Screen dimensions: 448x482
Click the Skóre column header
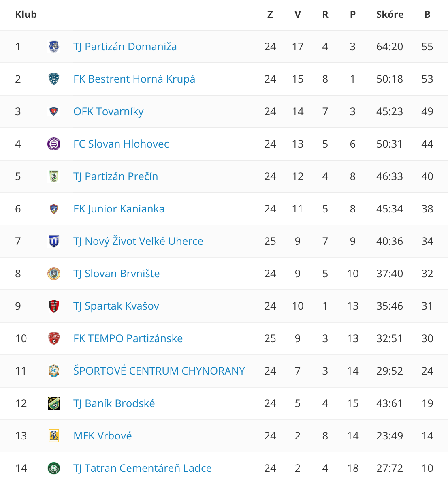click(390, 15)
